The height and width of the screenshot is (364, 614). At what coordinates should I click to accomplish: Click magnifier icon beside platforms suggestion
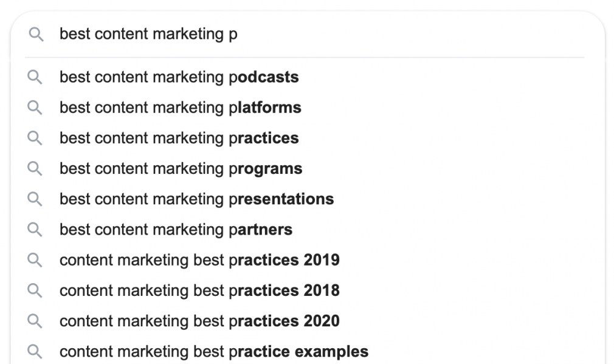point(35,108)
